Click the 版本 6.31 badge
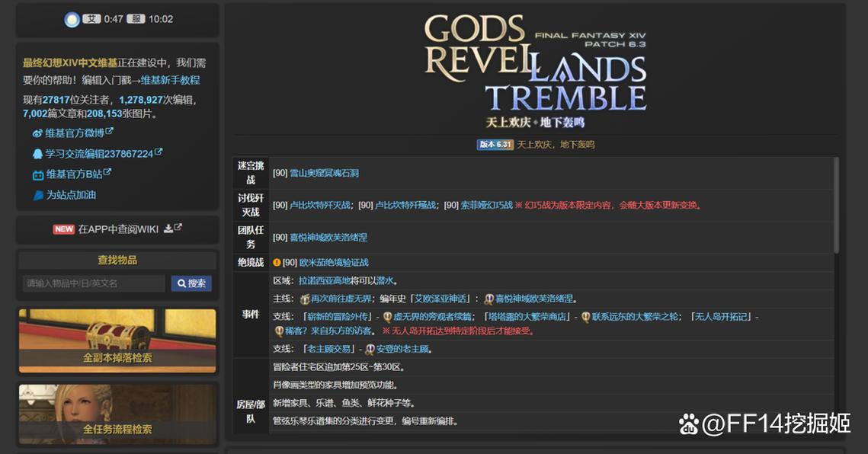 click(495, 145)
